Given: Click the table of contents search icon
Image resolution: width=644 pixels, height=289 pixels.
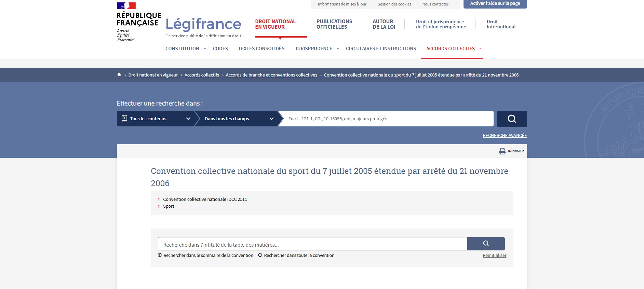Looking at the screenshot, I should pyautogui.click(x=486, y=244).
